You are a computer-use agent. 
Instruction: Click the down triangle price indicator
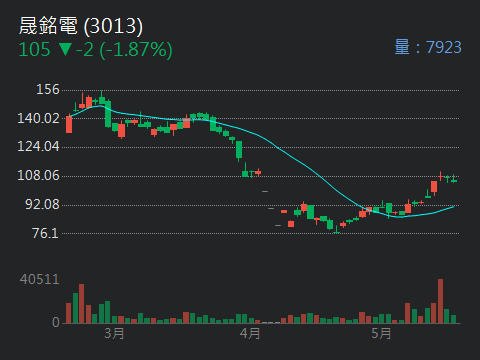pos(65,49)
